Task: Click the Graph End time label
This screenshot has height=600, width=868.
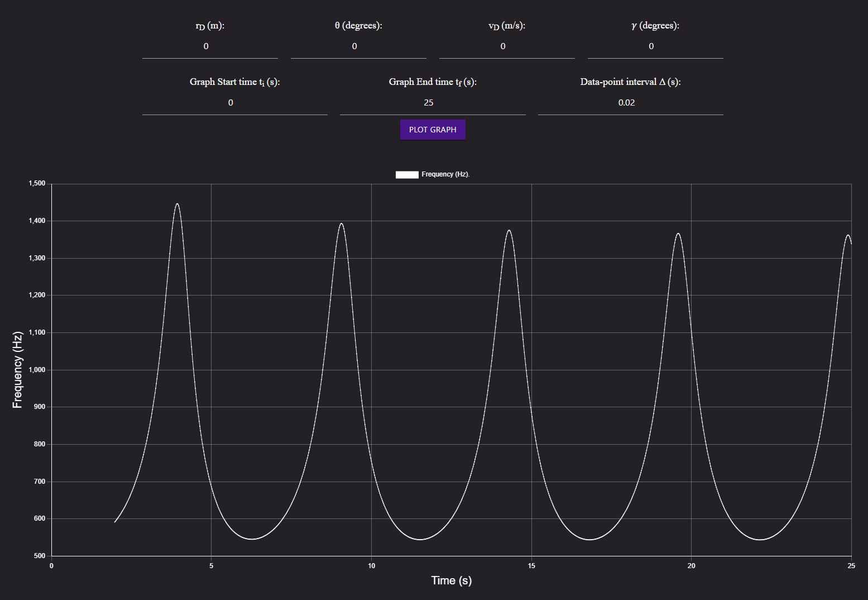Action: click(x=433, y=82)
